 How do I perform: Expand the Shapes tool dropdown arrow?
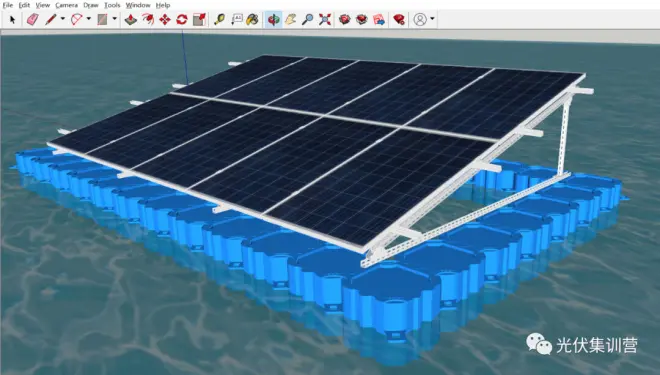[x=114, y=19]
